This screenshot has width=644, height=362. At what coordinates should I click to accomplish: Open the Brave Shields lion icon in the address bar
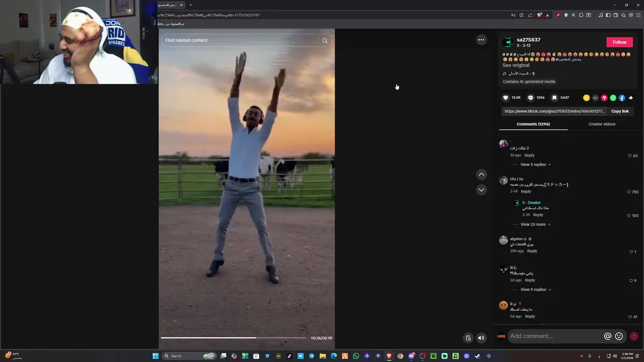[x=539, y=15]
